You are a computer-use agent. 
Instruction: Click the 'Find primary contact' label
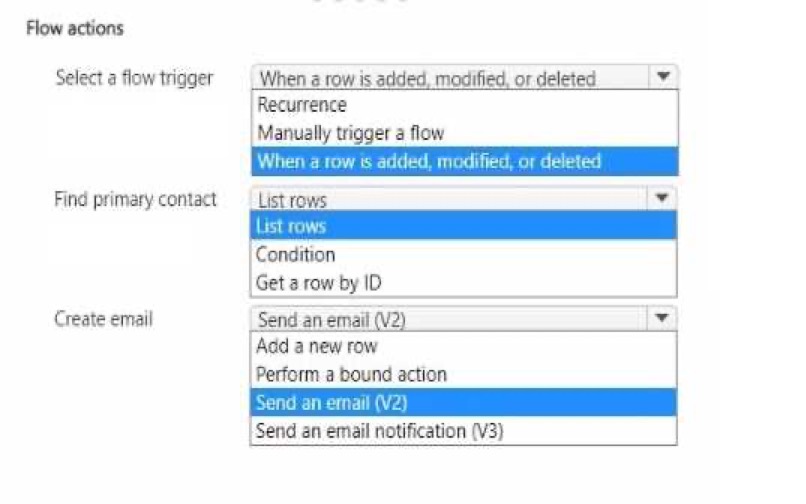click(136, 200)
